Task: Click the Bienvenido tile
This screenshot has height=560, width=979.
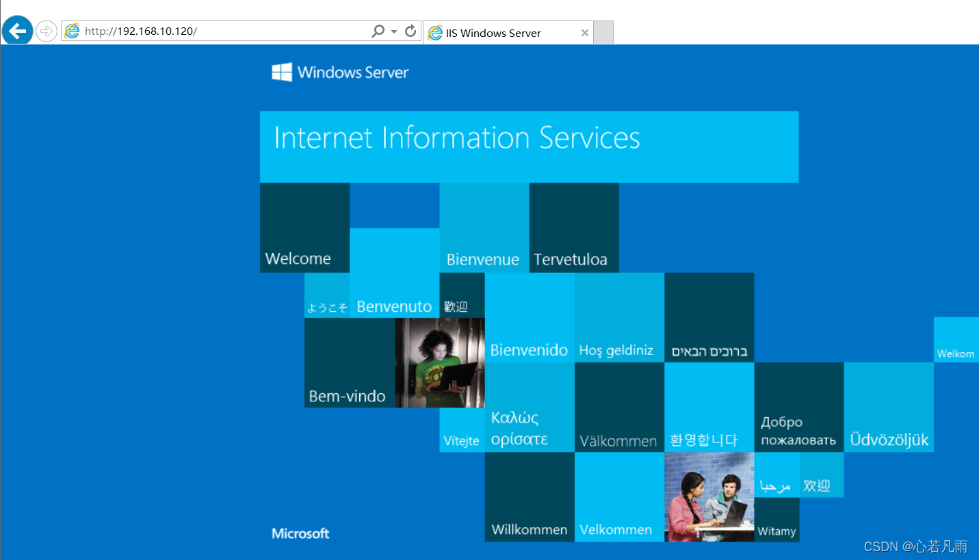Action: coord(530,317)
